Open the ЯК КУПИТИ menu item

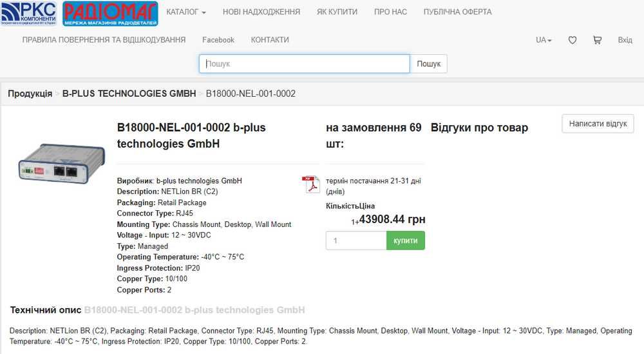(x=337, y=12)
